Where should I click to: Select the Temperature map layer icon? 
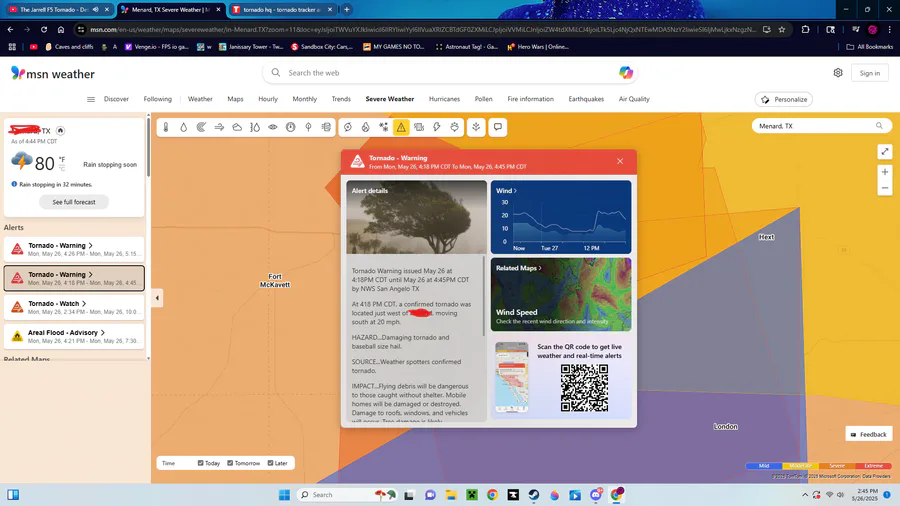166,127
